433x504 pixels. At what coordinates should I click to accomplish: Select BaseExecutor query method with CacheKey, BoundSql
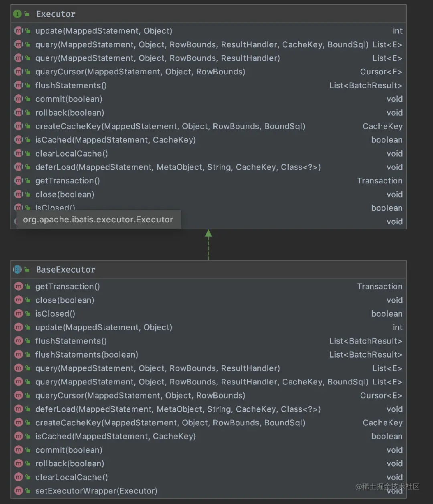202,382
